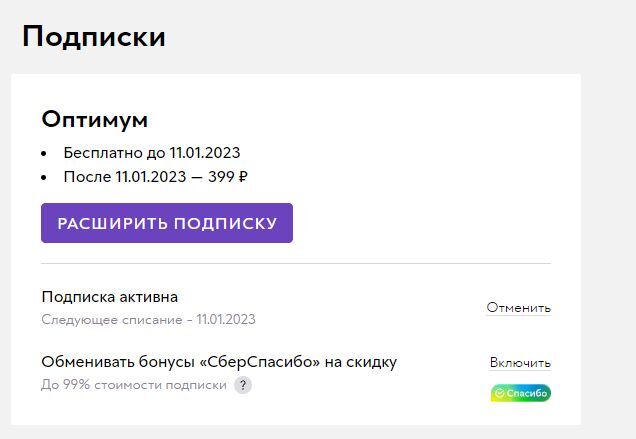Image resolution: width=636 pixels, height=439 pixels.
Task: Select the Оптимум plan title
Action: (94, 119)
